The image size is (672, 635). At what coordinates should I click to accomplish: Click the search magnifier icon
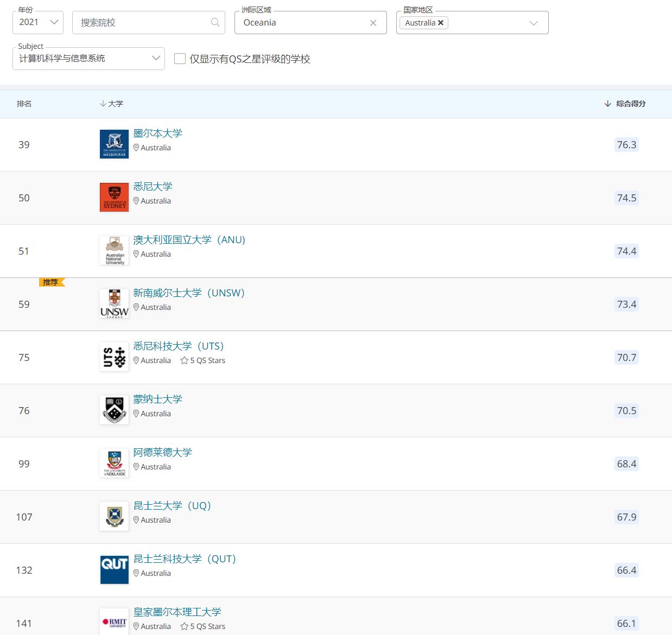pos(215,22)
